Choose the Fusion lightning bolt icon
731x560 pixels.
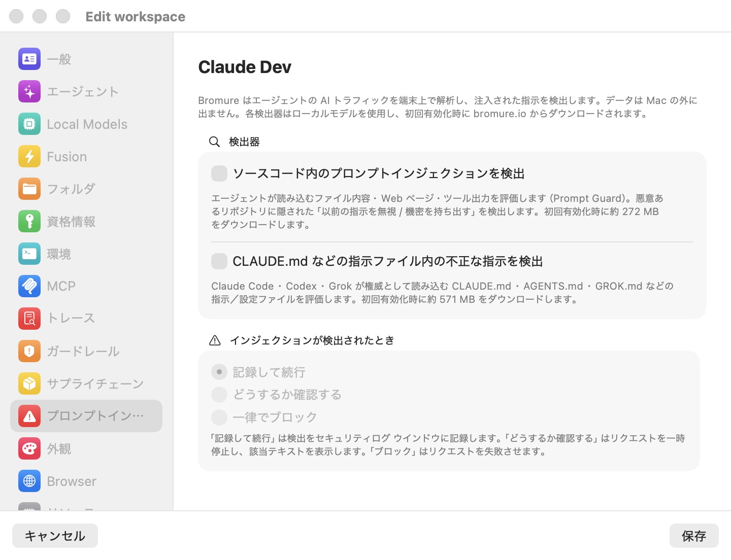[x=29, y=156]
